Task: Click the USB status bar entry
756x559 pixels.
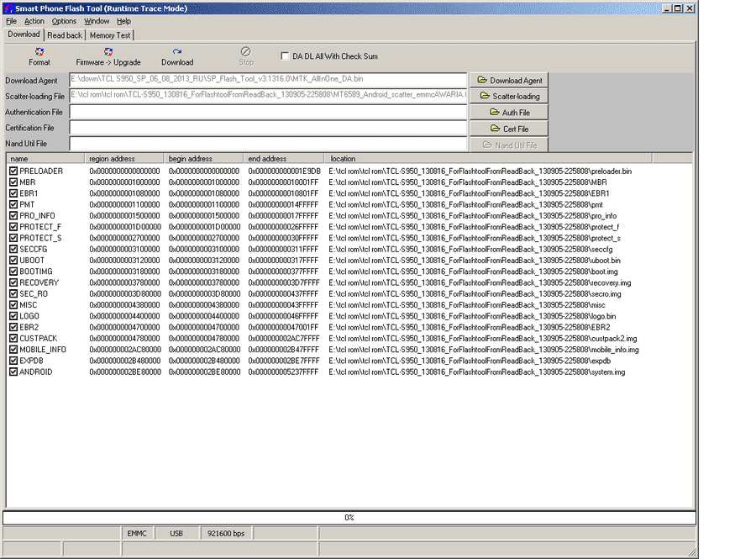Action: click(176, 534)
